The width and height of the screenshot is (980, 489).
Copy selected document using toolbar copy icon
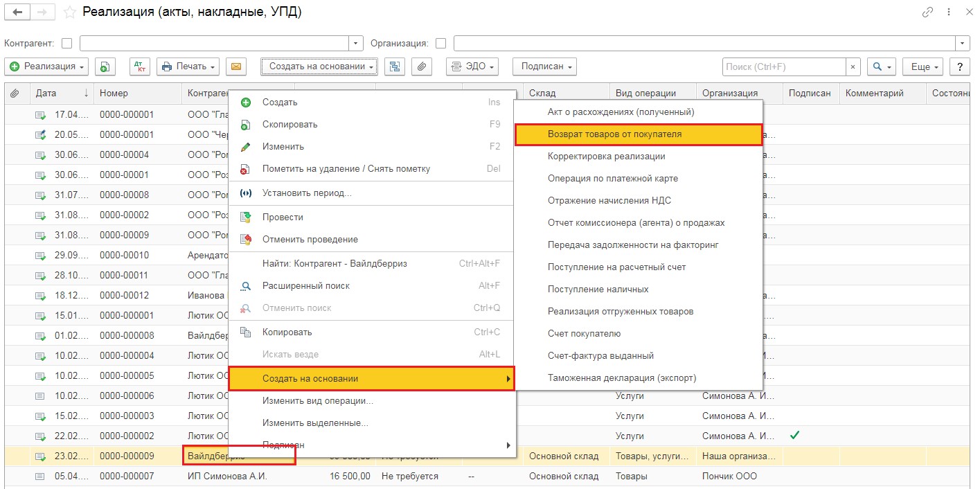coord(105,66)
